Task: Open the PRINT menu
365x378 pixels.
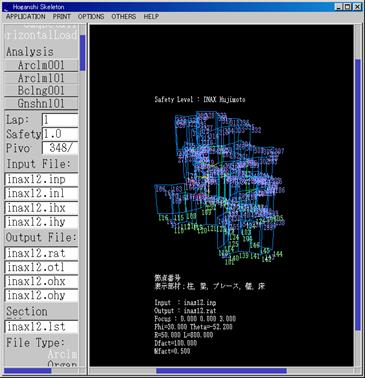Action: click(x=62, y=17)
